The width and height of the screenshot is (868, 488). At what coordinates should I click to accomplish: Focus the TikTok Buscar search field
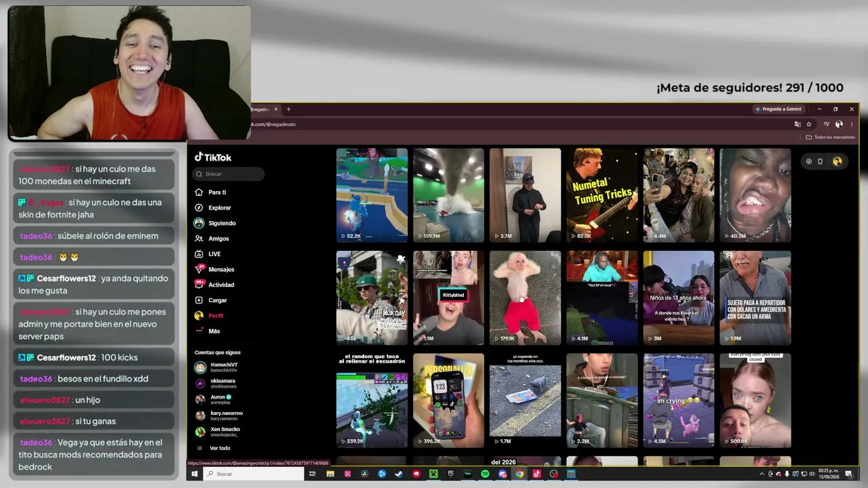coord(229,174)
